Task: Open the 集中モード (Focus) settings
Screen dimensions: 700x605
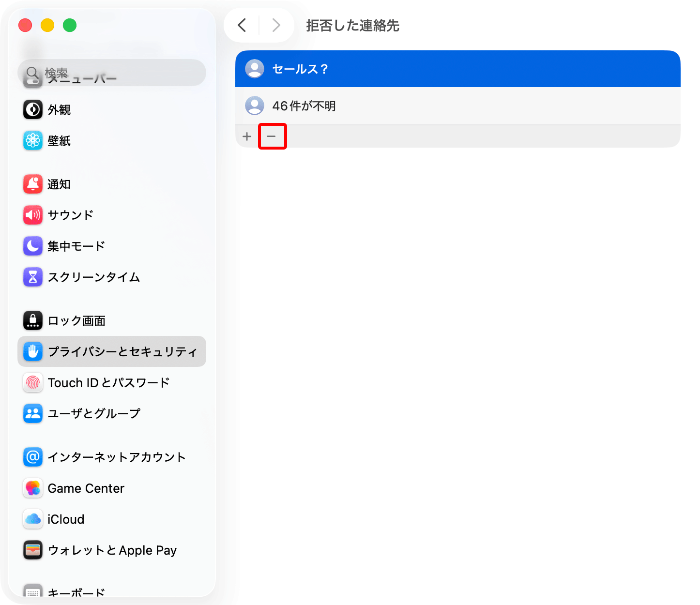Action: coord(76,246)
